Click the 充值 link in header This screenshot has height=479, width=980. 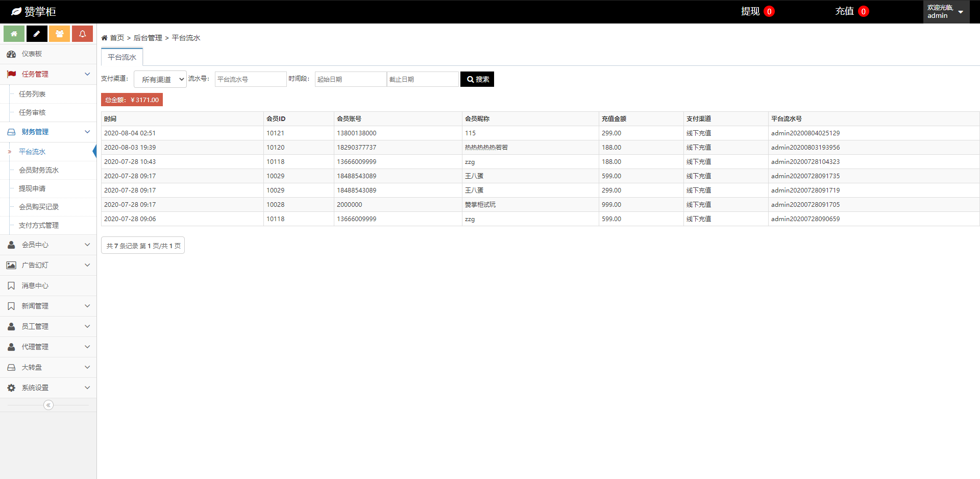844,11
